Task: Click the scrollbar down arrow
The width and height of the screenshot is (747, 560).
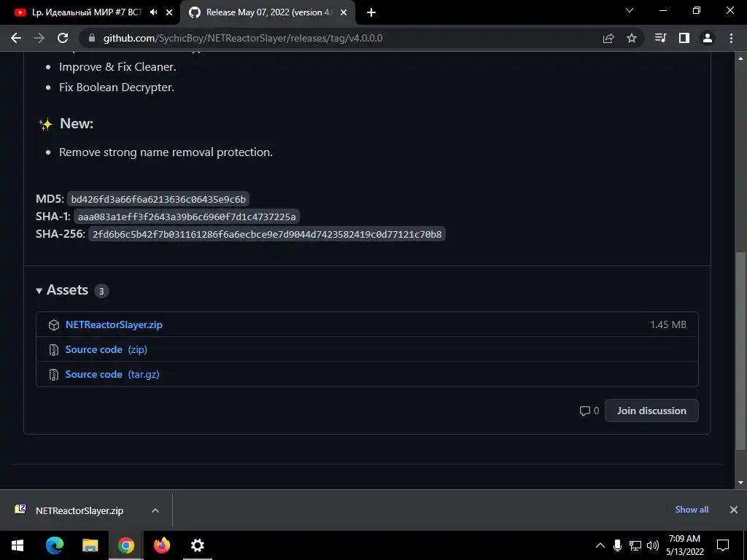Action: [x=740, y=483]
